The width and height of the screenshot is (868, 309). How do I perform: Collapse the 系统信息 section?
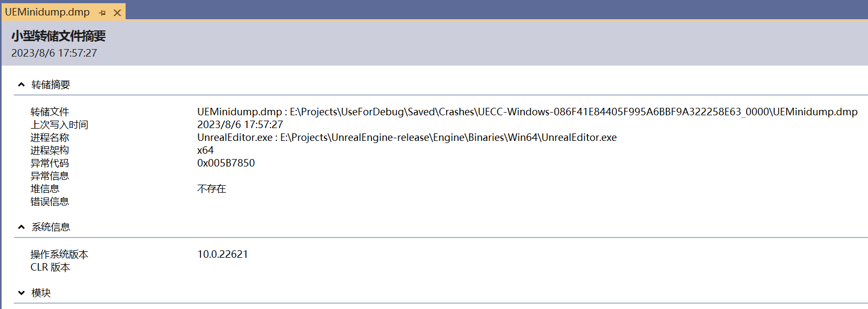tap(21, 227)
